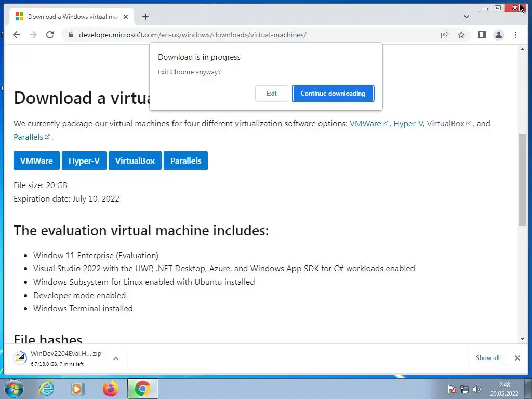Click the Visual Studio 2022 bullet item
The width and height of the screenshot is (532, 399).
coord(224,269)
